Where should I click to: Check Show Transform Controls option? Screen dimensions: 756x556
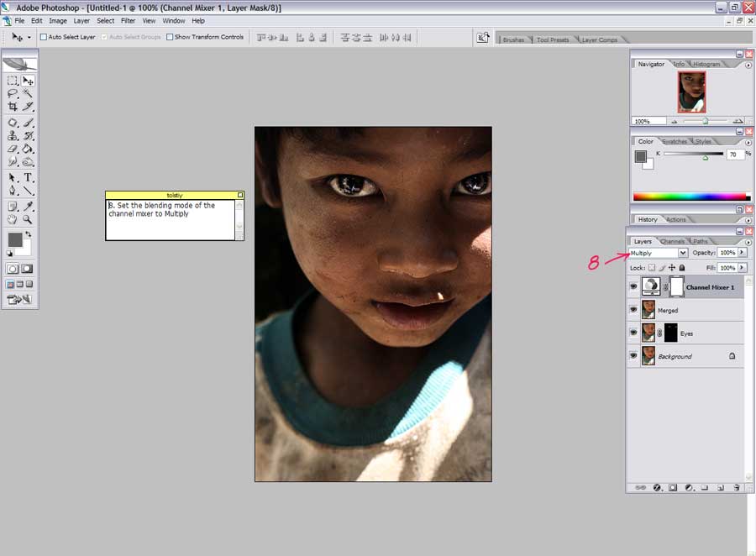[170, 37]
